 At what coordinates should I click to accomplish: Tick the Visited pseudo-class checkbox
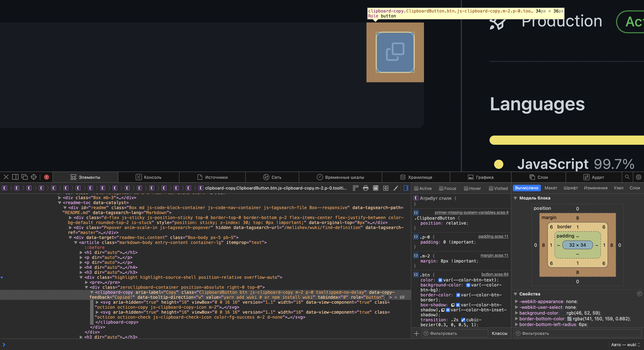click(x=491, y=188)
